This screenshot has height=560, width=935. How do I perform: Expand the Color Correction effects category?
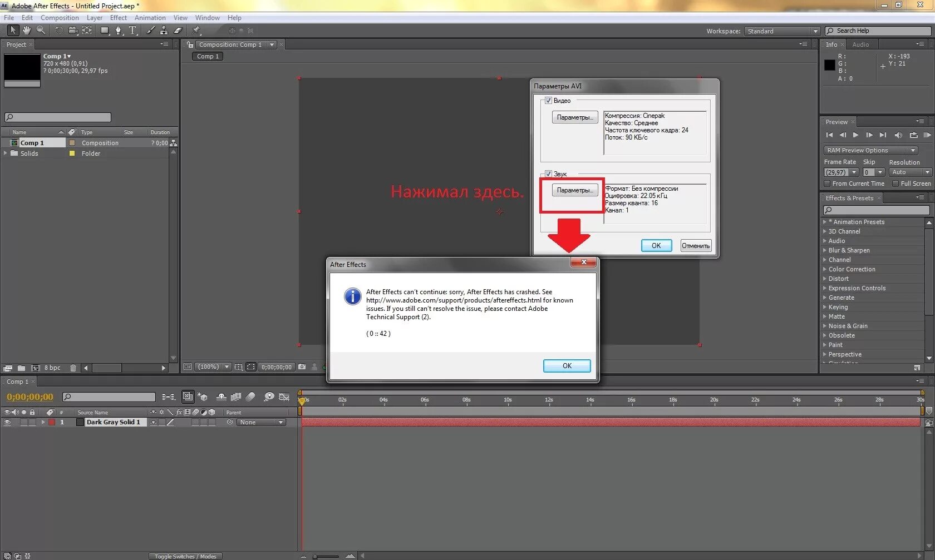[825, 269]
